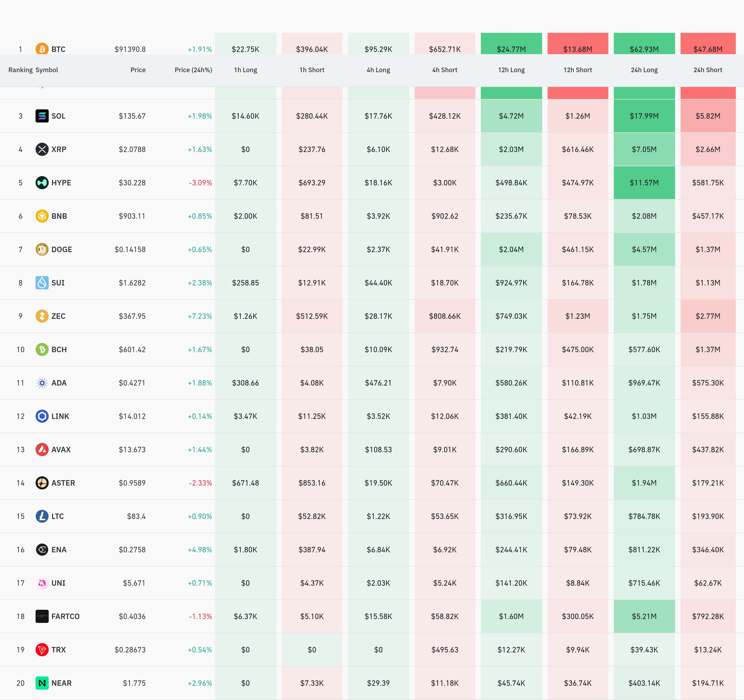The image size is (744, 700).
Task: Sort by the 24h Long column header
Action: pyautogui.click(x=644, y=70)
